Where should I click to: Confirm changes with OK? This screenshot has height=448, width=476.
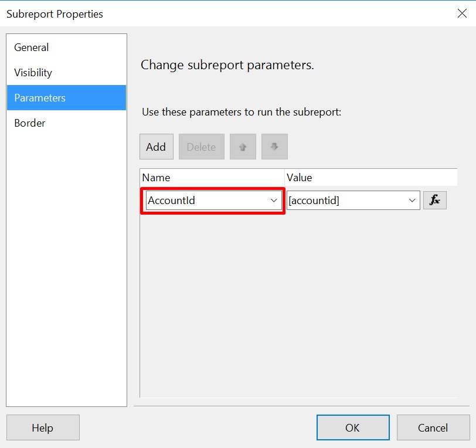coord(353,427)
